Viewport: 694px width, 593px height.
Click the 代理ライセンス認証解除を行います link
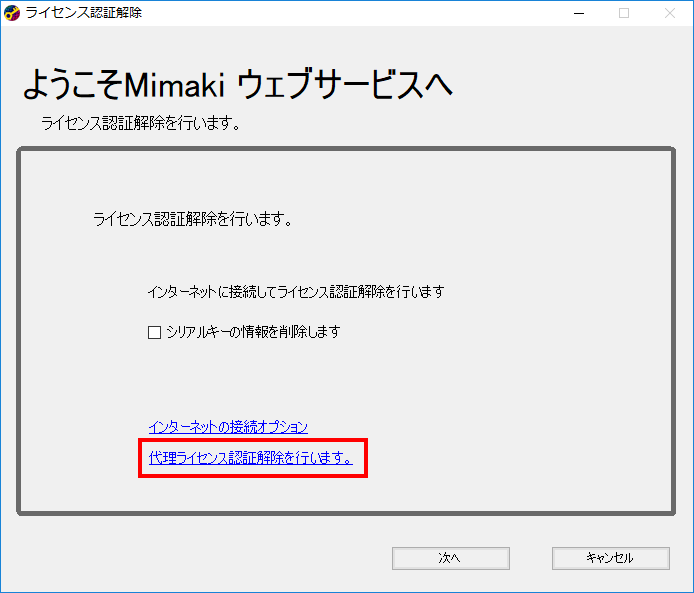point(251,458)
